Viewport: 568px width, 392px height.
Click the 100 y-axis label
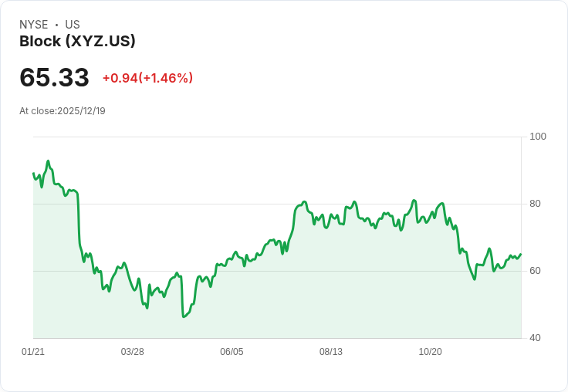(x=538, y=137)
